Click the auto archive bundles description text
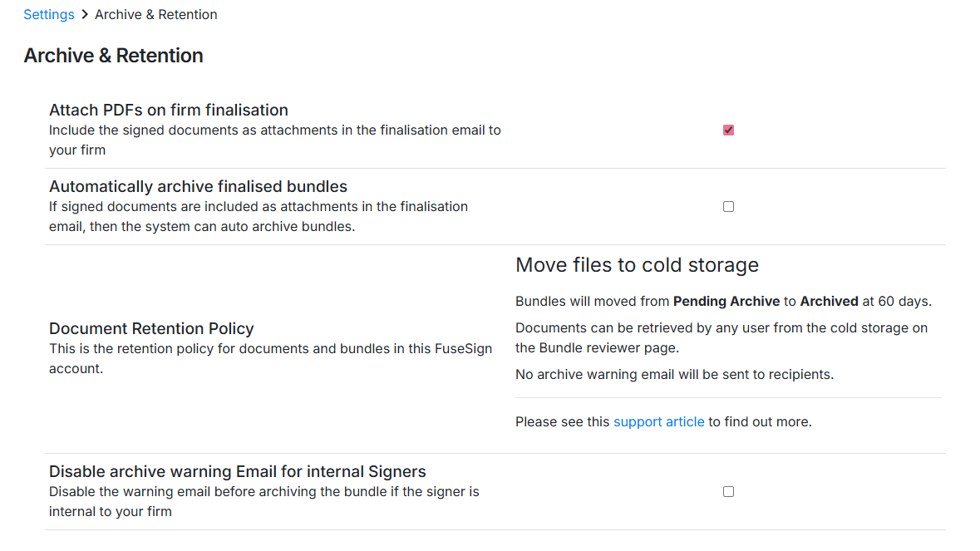 (258, 216)
